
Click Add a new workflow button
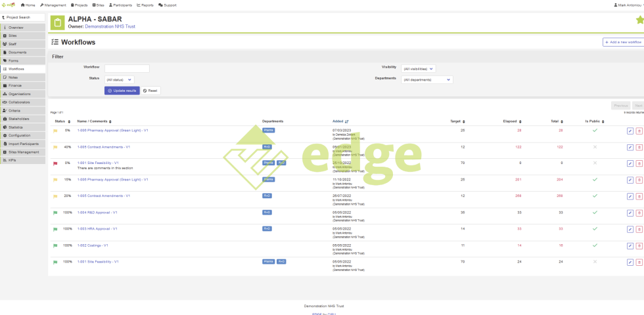623,42
